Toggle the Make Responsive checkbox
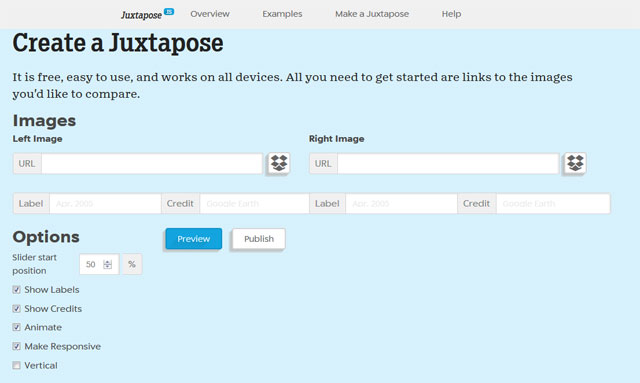 pyautogui.click(x=16, y=346)
